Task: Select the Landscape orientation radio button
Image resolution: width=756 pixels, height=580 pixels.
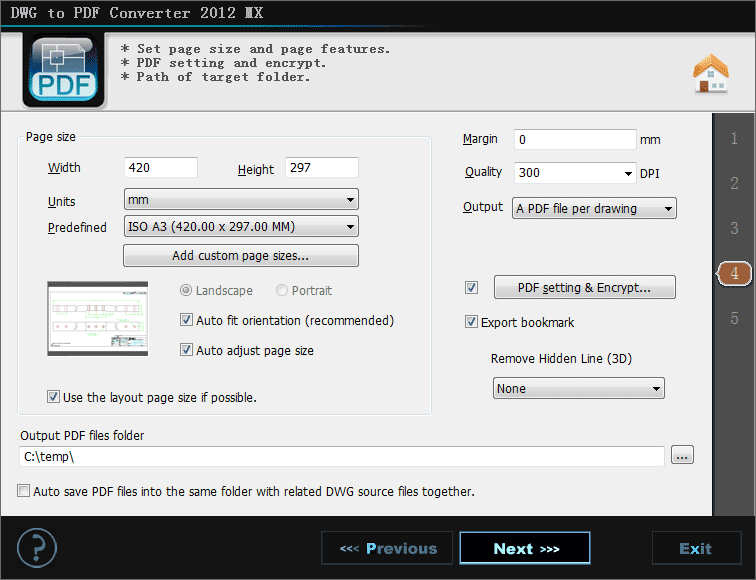Action: 186,290
